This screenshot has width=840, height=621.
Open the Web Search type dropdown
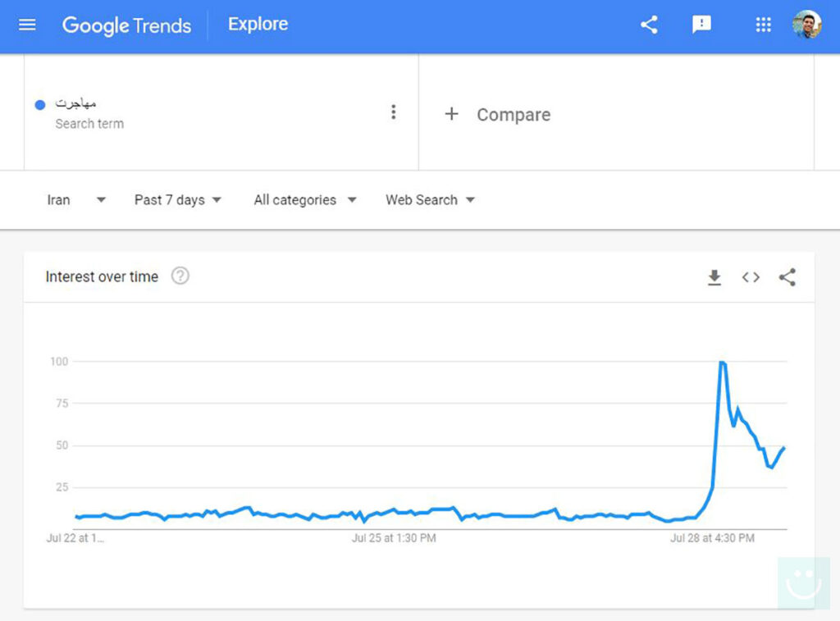click(430, 199)
